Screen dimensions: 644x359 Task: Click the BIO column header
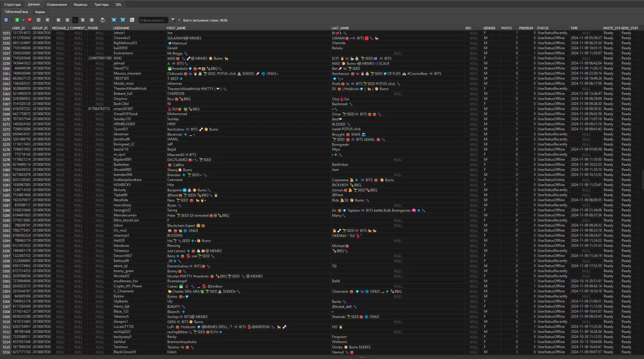click(x=474, y=28)
